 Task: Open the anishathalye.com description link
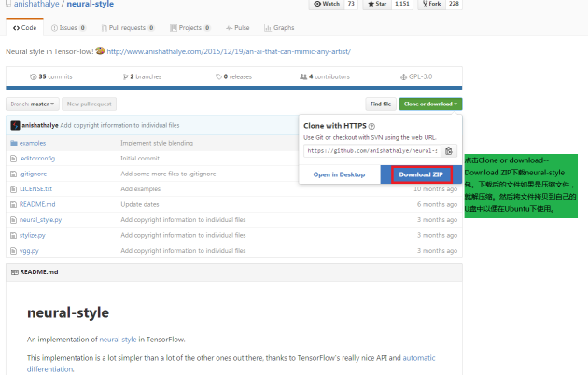pos(229,51)
